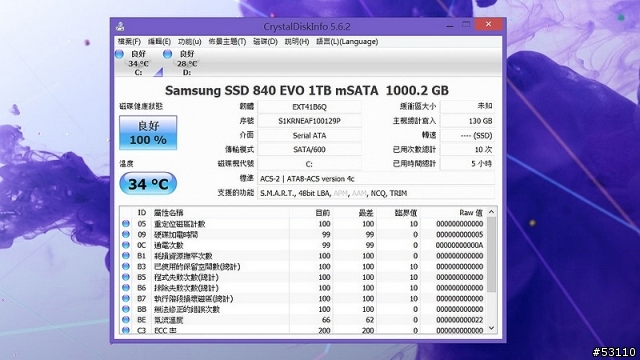Click the blue status orb for drive C:
Image resolution: width=640 pixels, height=360 pixels.
coord(119,54)
